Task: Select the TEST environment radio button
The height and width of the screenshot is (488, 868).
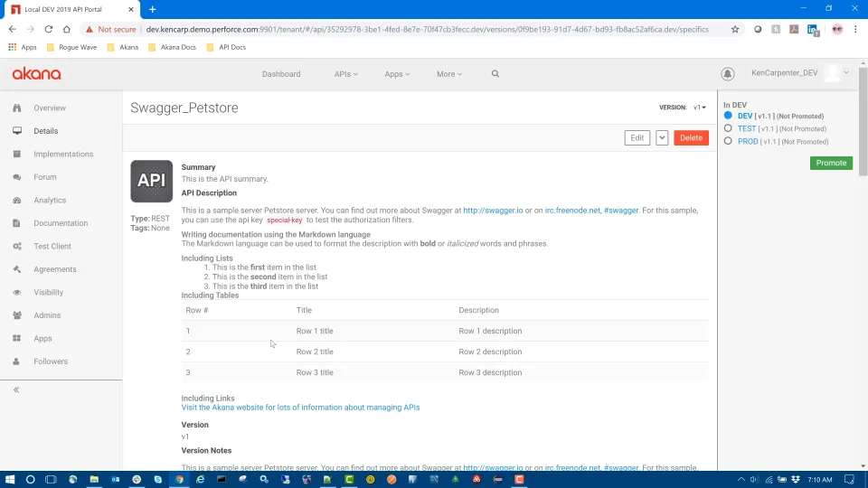Action: (729, 129)
